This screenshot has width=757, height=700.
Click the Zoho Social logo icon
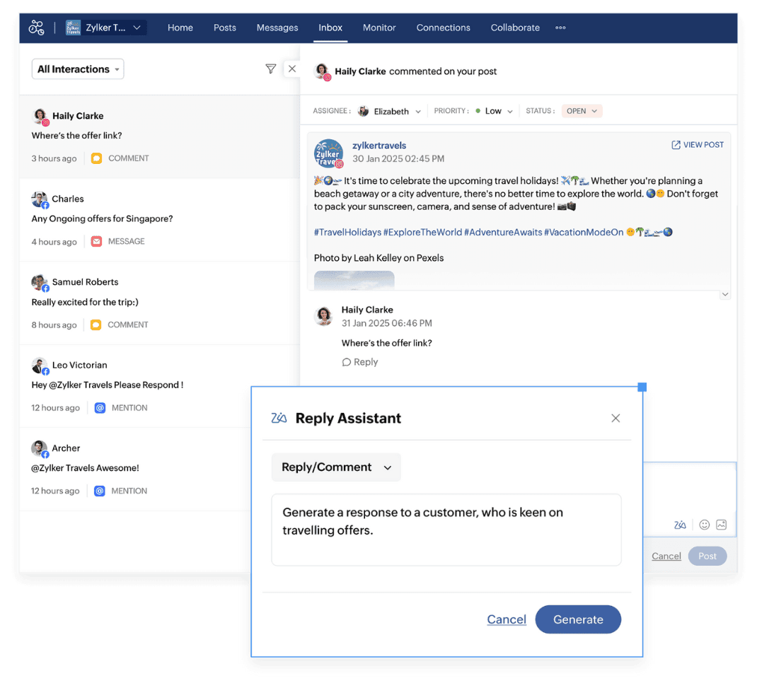tap(36, 28)
